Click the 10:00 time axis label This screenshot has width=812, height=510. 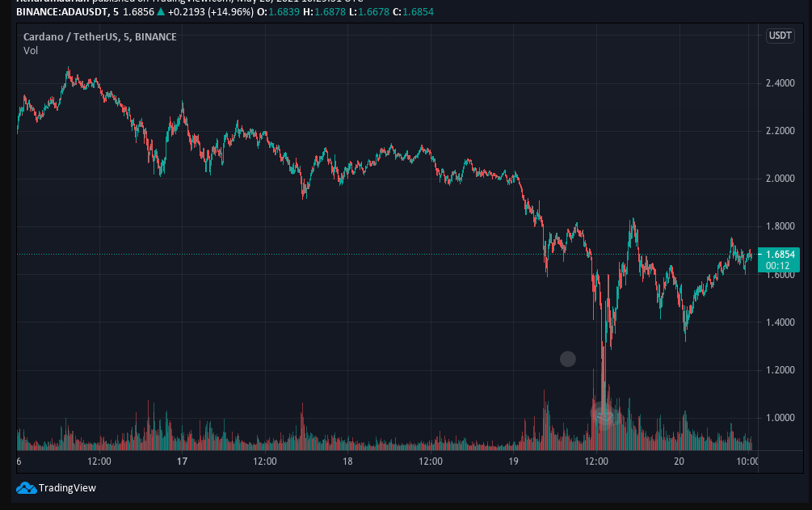tap(747, 462)
